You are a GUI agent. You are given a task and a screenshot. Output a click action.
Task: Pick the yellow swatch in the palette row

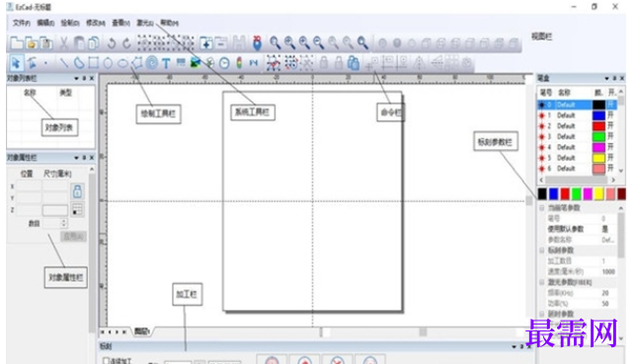[598, 194]
